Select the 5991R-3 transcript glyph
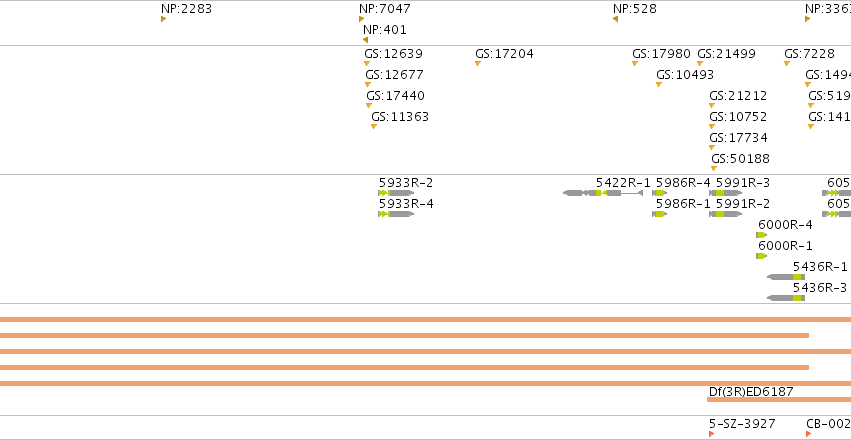 coord(726,193)
